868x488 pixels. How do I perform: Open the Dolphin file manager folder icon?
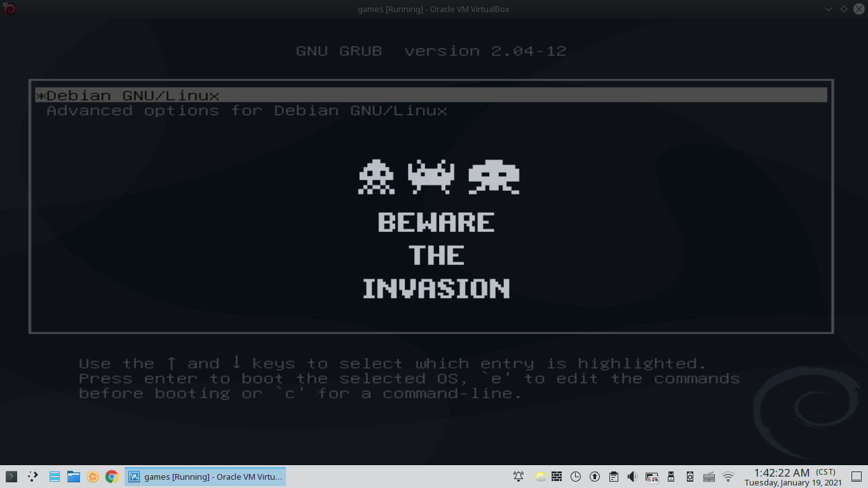click(74, 476)
